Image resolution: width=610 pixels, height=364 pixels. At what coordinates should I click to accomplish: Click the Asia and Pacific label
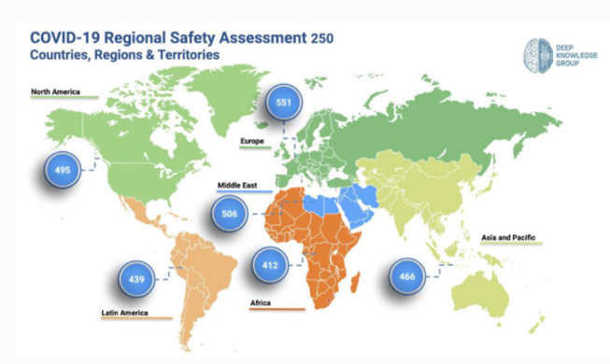508,237
